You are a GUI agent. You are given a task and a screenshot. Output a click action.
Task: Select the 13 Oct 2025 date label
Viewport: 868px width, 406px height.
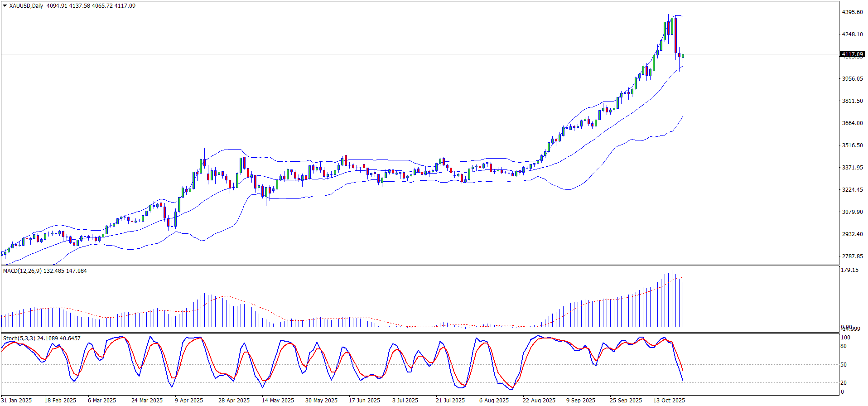coord(669,401)
